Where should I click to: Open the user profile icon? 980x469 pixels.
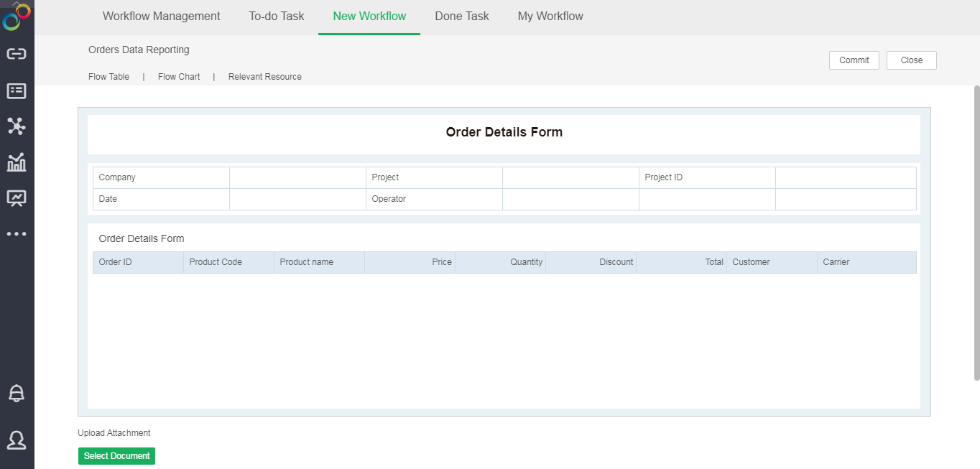click(x=17, y=440)
